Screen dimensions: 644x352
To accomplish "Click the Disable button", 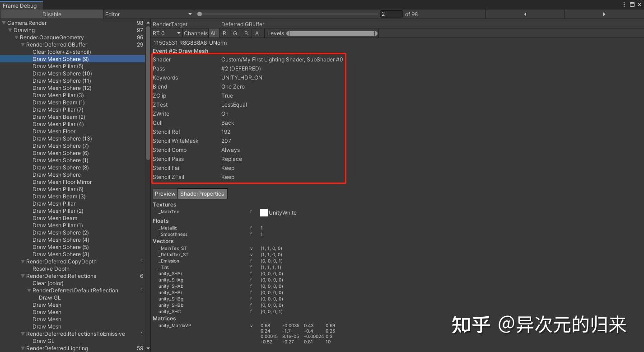I will pos(51,14).
